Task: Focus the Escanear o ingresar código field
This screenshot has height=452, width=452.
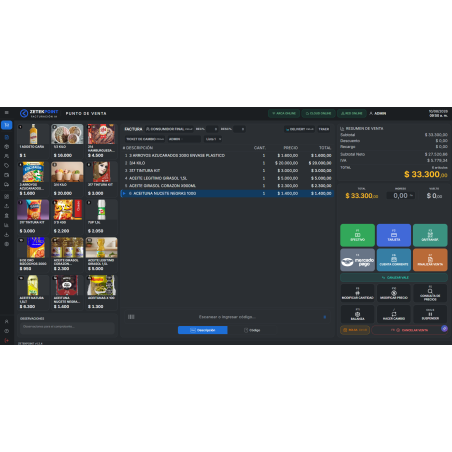Action: click(x=227, y=317)
